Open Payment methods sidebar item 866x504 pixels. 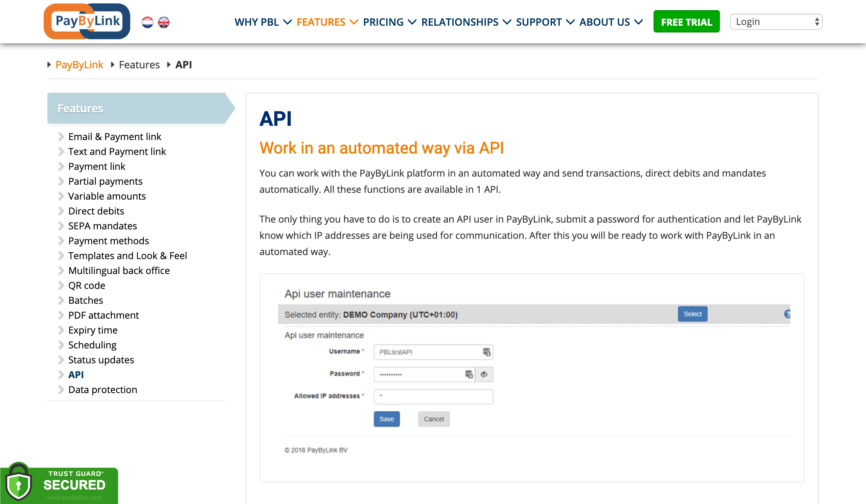(x=109, y=240)
